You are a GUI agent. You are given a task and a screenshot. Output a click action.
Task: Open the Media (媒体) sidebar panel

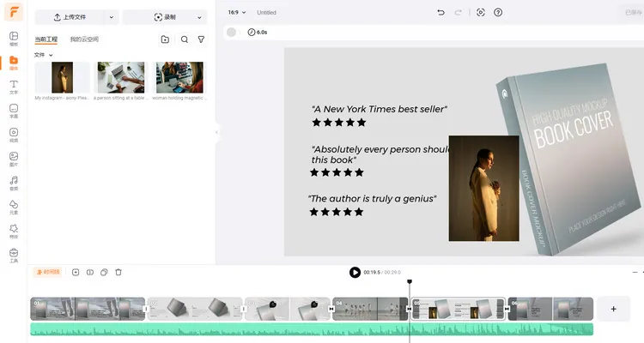(x=14, y=63)
